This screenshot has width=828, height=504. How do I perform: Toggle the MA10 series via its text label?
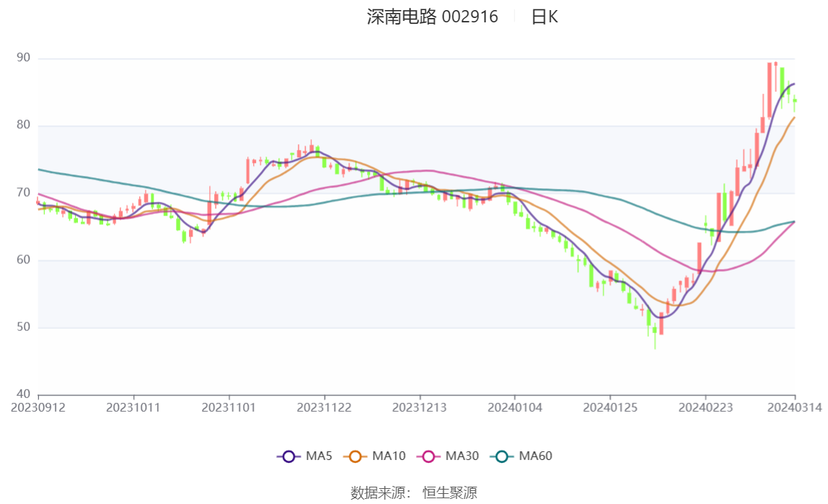pos(389,456)
